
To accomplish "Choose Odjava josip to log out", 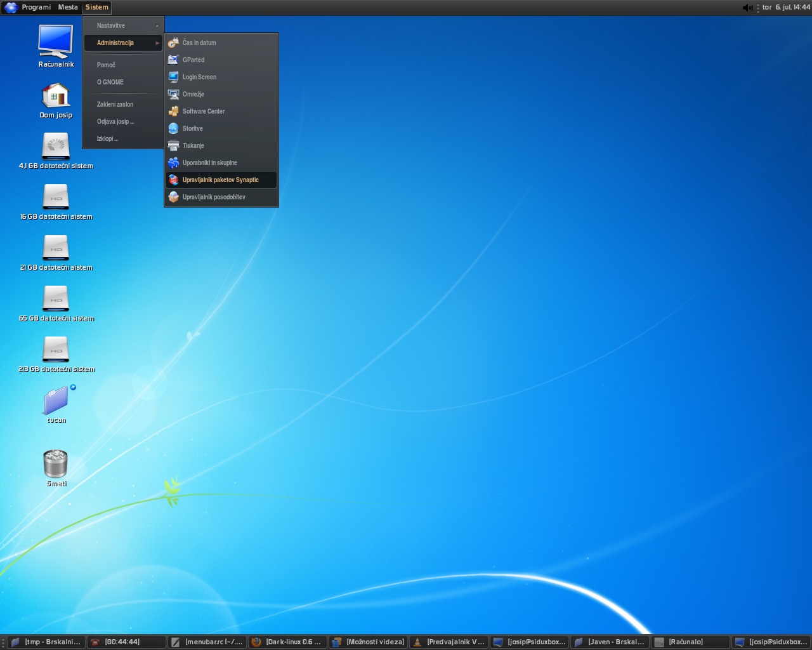I will (124, 121).
